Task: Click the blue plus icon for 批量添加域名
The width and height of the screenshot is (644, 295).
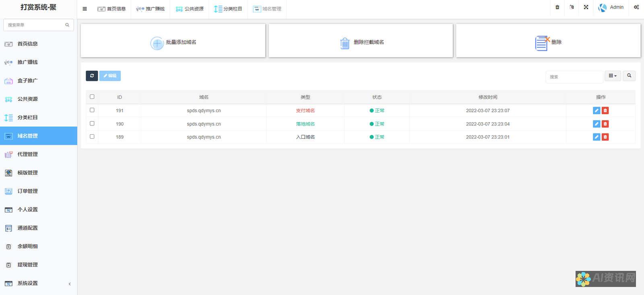Action: 157,43
